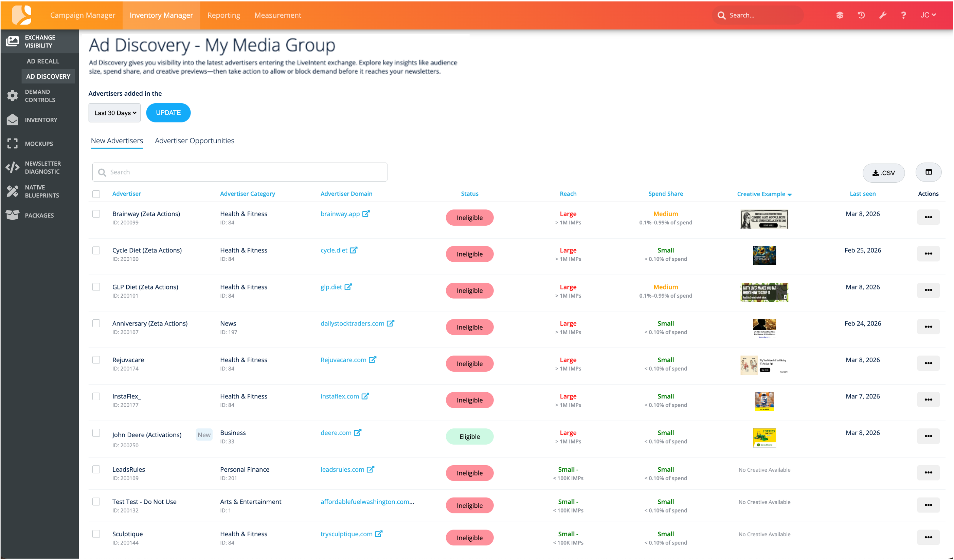Click Newsletter Diagnostic code icon

pos(13,167)
